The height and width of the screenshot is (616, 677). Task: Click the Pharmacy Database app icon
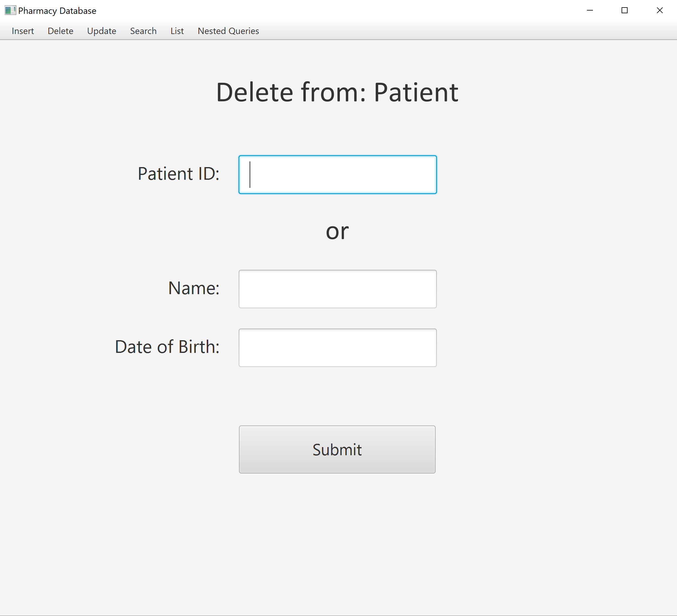(10, 11)
